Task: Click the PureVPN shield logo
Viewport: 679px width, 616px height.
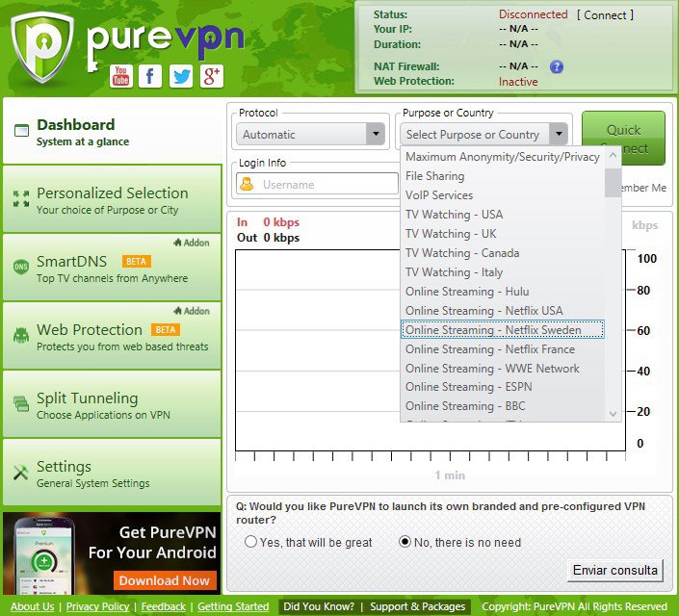Action: tap(42, 49)
